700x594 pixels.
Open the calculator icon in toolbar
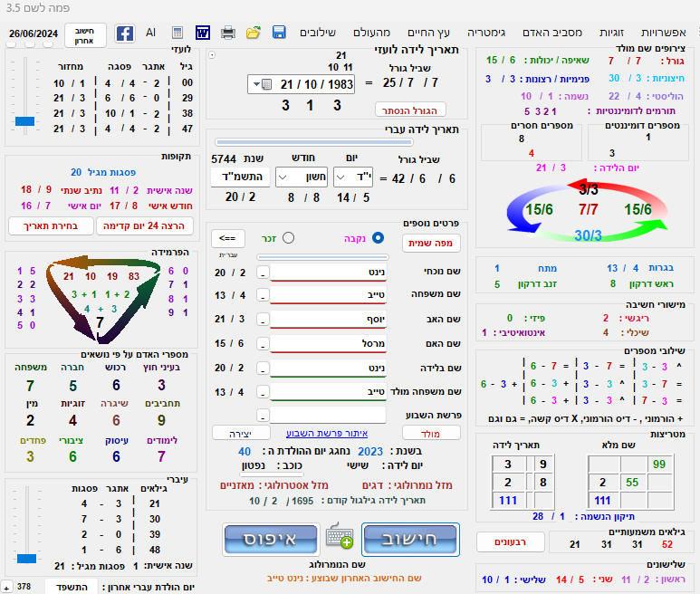[177, 34]
